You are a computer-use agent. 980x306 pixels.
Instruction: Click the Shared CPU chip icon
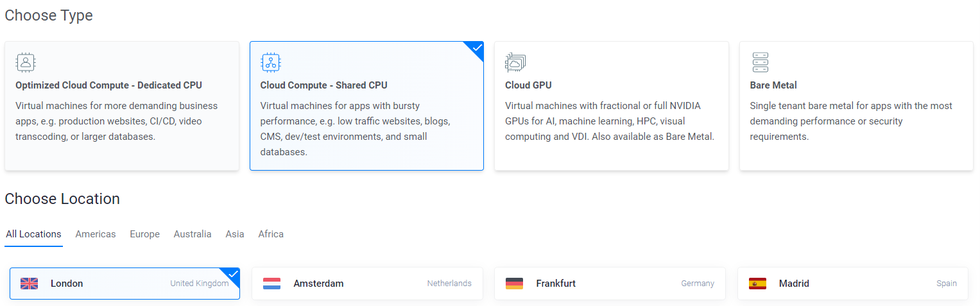click(271, 62)
